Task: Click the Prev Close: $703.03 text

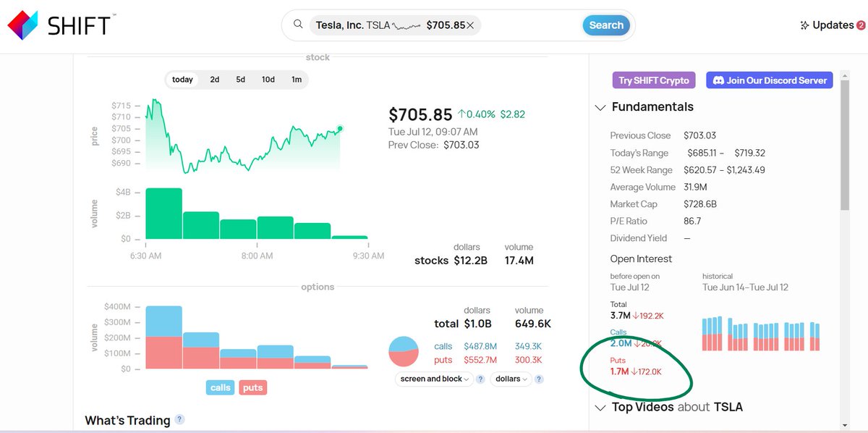Action: (x=433, y=145)
